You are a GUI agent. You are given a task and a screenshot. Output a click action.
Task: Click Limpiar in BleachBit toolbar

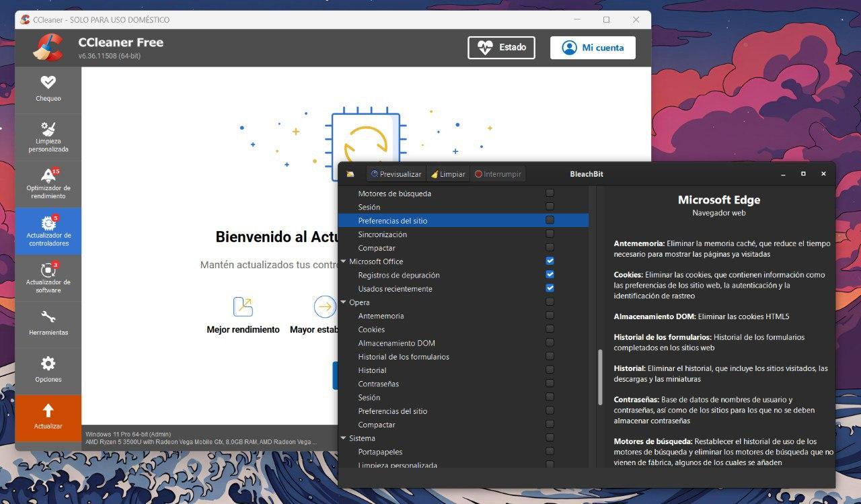point(448,174)
